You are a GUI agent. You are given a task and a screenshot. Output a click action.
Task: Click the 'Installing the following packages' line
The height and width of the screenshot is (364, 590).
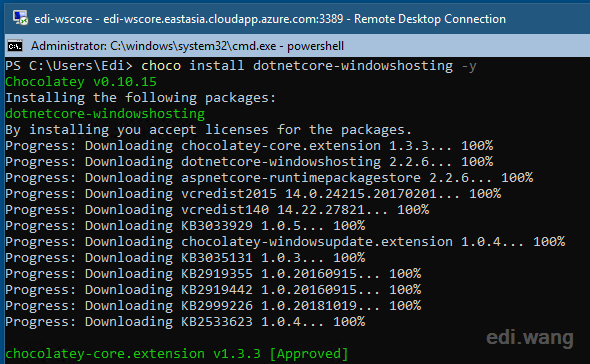pyautogui.click(x=141, y=98)
